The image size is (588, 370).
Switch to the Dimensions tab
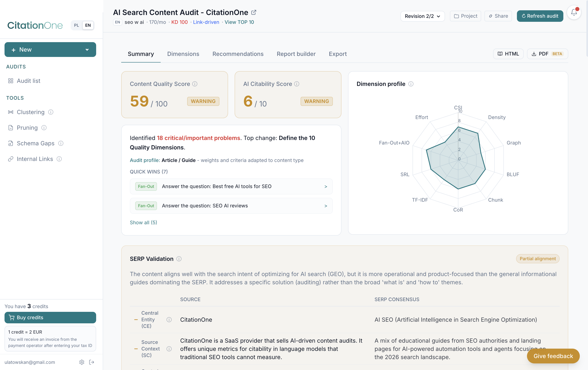[x=183, y=54]
